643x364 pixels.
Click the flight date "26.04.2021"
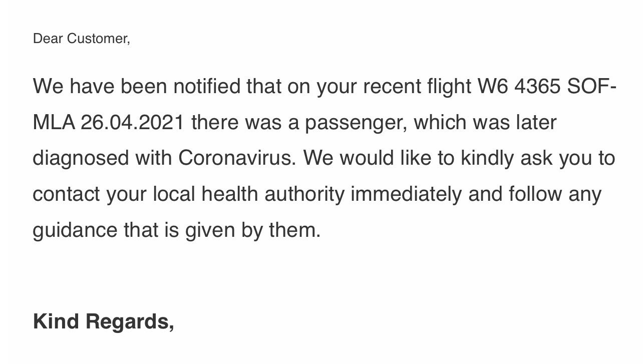click(x=132, y=123)
